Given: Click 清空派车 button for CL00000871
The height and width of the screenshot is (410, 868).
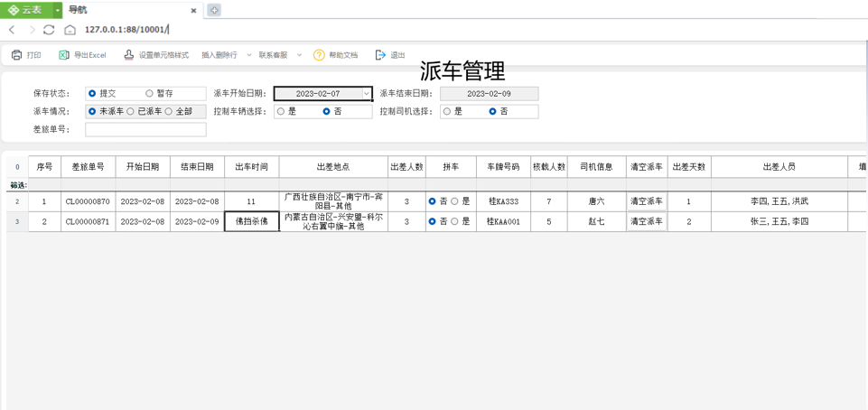Looking at the screenshot, I should [647, 221].
